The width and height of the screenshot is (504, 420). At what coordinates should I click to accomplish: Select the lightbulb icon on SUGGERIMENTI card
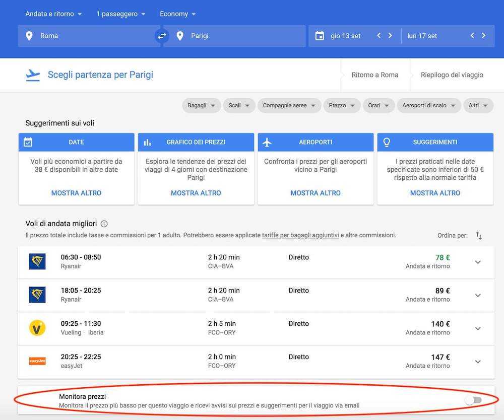[x=386, y=142]
